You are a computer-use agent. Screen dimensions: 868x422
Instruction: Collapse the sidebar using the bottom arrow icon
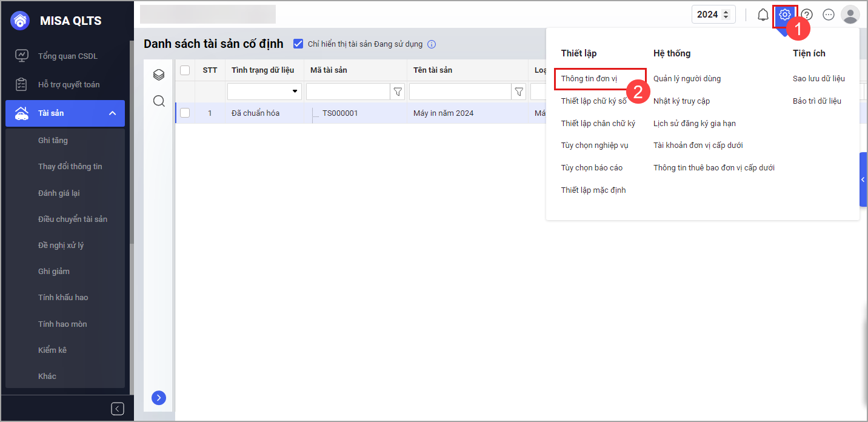(118, 409)
